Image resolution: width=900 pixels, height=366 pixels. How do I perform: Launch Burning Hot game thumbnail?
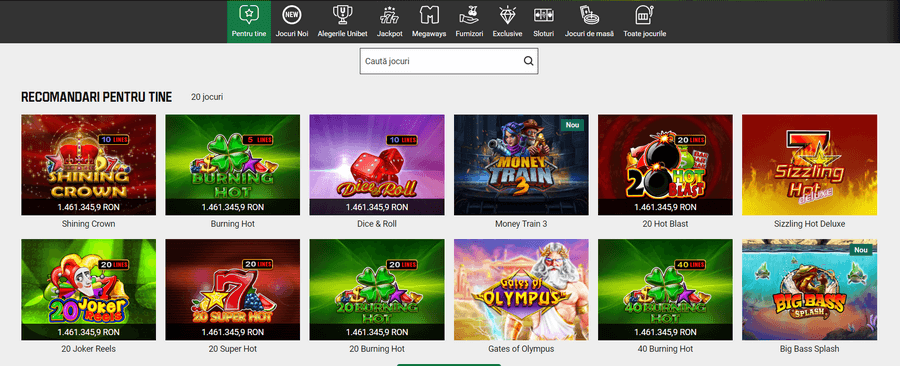(232, 165)
